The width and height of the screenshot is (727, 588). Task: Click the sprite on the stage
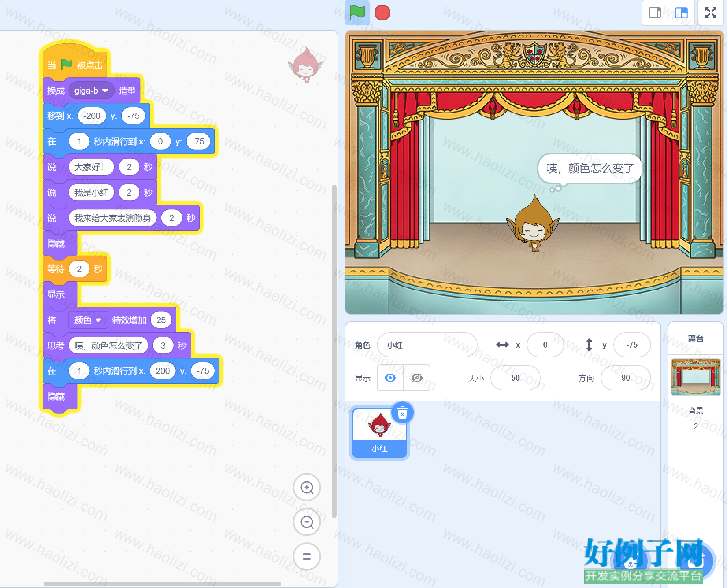(x=533, y=224)
